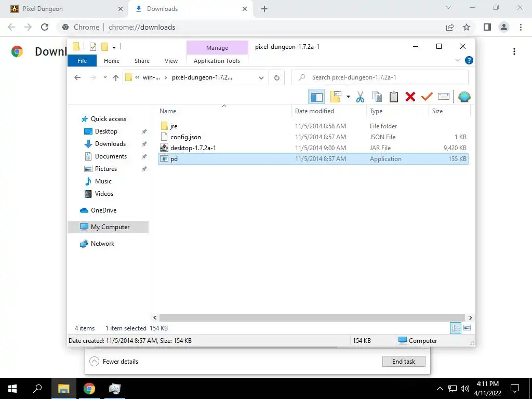Click the search pixel-dungeon-1.7.2a-1 field
This screenshot has height=399, width=532.
[x=380, y=77]
